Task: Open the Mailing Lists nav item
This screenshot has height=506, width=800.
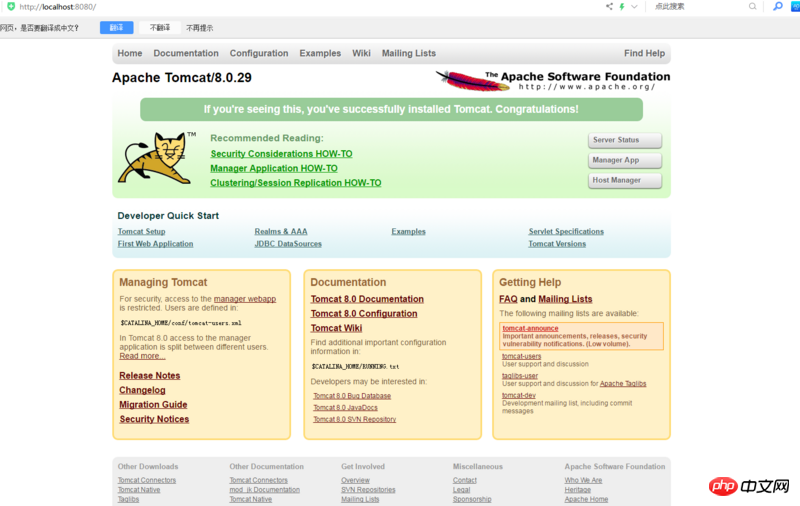Action: (x=409, y=53)
